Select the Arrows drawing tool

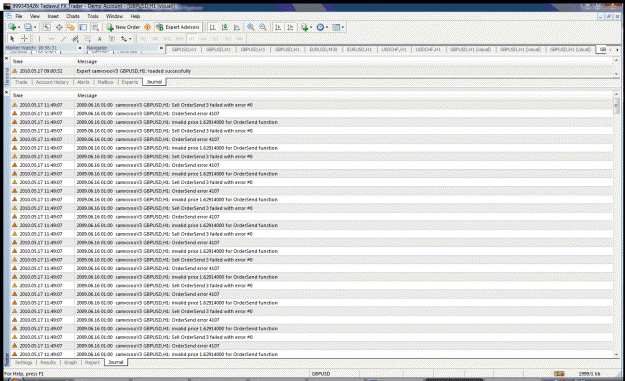pos(124,39)
